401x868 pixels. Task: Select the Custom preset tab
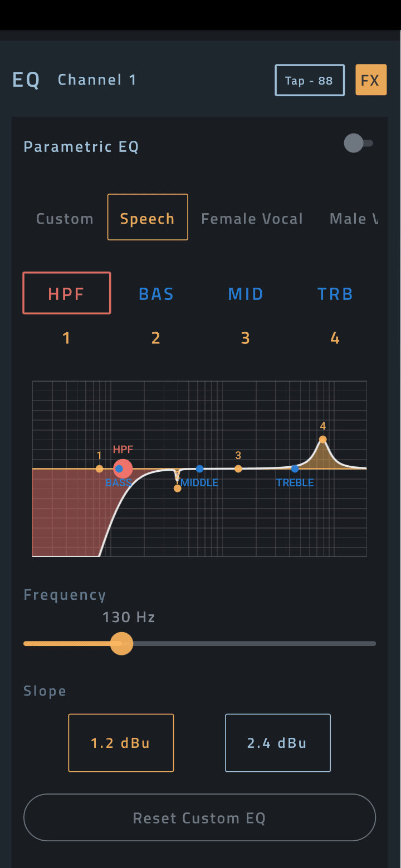point(65,219)
